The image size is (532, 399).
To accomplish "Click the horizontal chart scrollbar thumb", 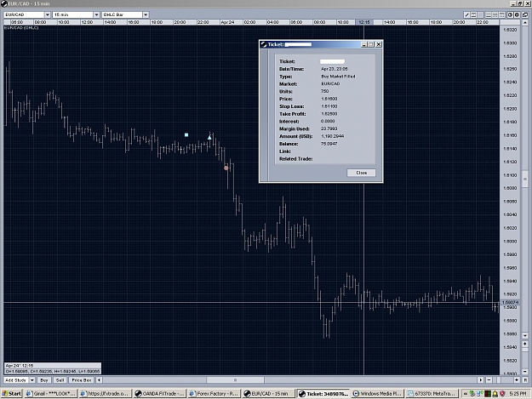I will click(x=236, y=380).
